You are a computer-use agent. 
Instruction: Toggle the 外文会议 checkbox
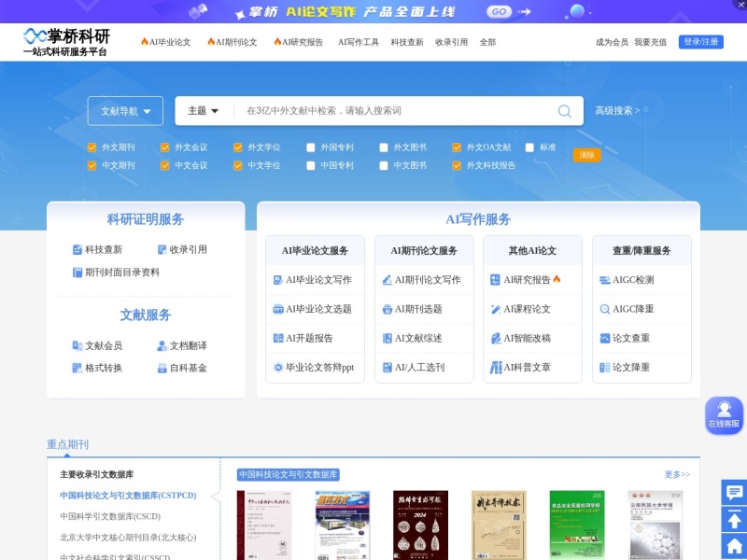click(x=165, y=147)
